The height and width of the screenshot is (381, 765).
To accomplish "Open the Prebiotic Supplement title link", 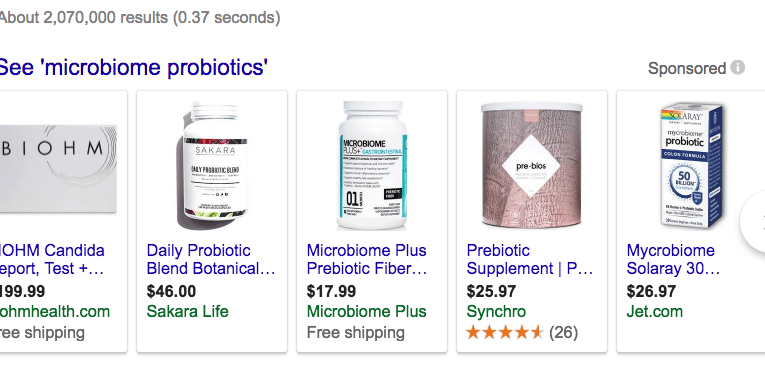I will (530, 260).
